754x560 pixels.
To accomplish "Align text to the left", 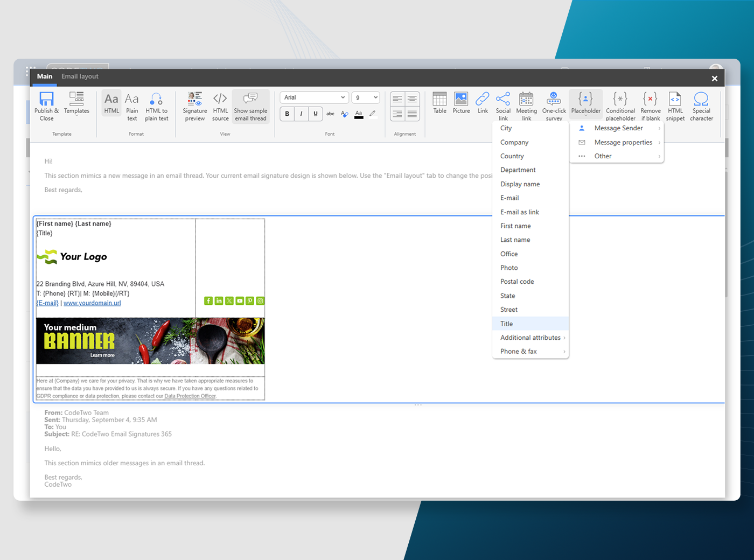I will [x=397, y=99].
